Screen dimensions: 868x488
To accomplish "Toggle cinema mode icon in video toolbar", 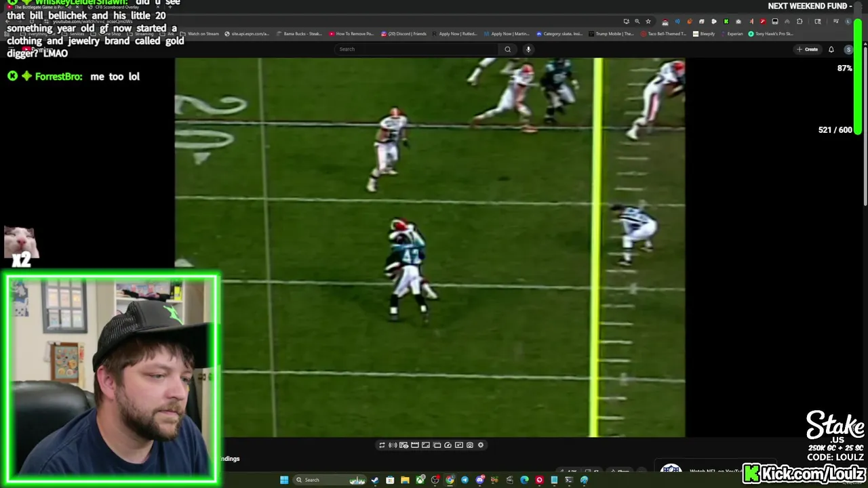I will (x=403, y=445).
